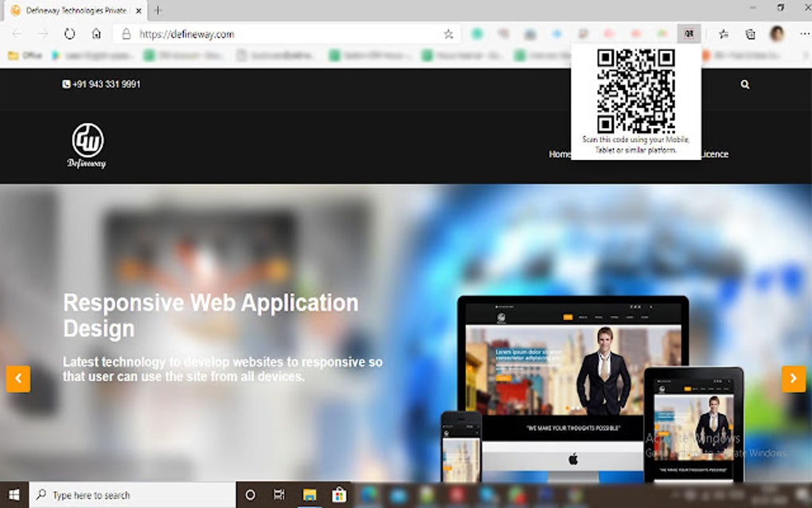Refresh the page with the reload icon
The width and height of the screenshot is (812, 508).
(x=69, y=33)
